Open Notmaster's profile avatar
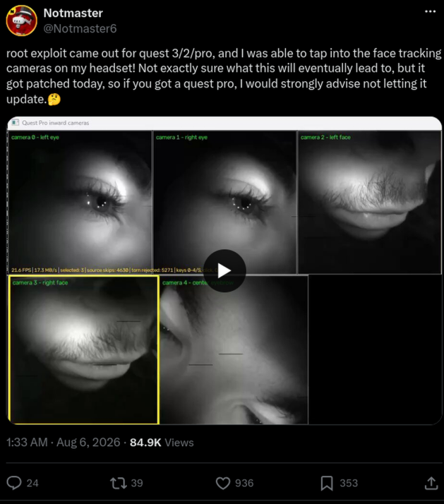The width and height of the screenshot is (444, 504). 22,20
